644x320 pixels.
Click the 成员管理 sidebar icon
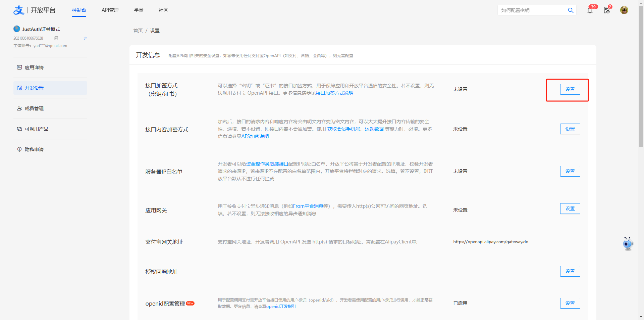pyautogui.click(x=19, y=108)
